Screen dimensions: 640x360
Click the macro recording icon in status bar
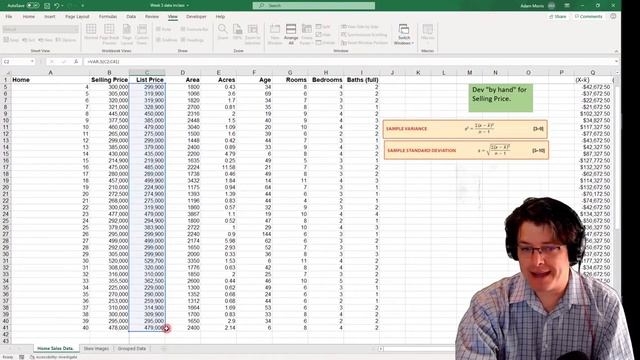click(x=21, y=357)
